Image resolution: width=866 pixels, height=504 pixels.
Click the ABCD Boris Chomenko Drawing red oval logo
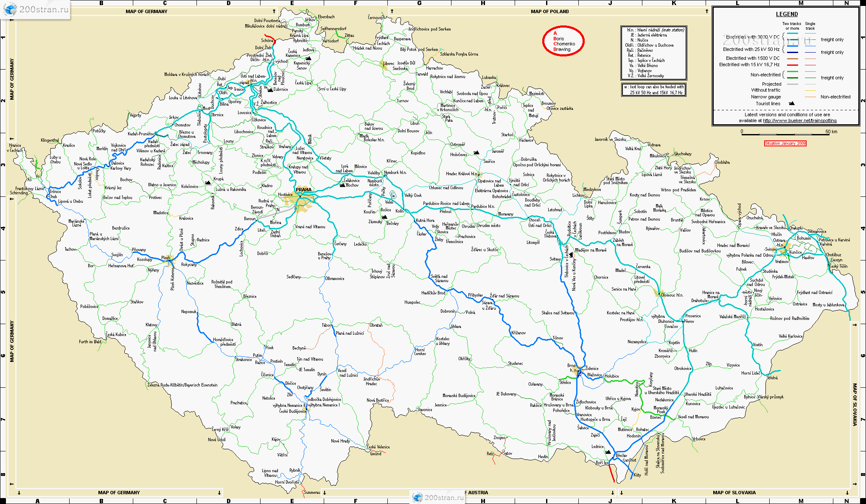[563, 41]
